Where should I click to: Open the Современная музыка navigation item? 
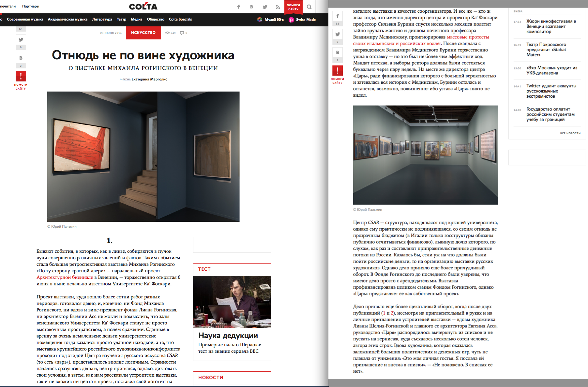click(25, 20)
